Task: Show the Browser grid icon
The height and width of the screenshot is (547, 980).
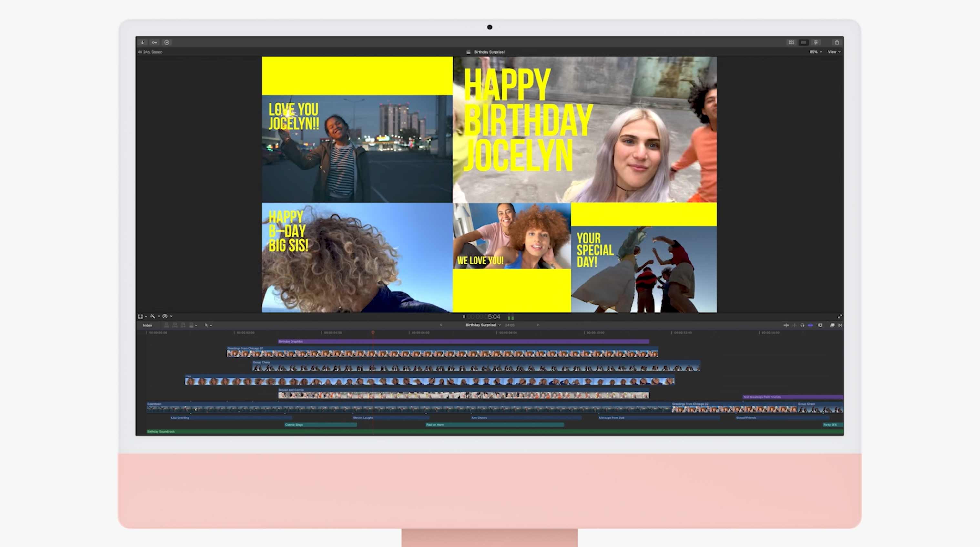Action: (x=791, y=42)
